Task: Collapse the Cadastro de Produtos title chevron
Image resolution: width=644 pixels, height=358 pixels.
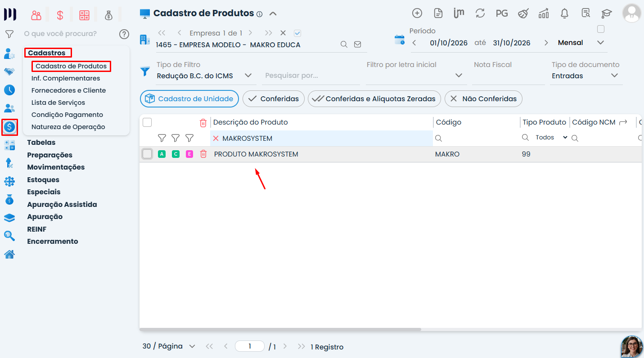Action: [273, 14]
